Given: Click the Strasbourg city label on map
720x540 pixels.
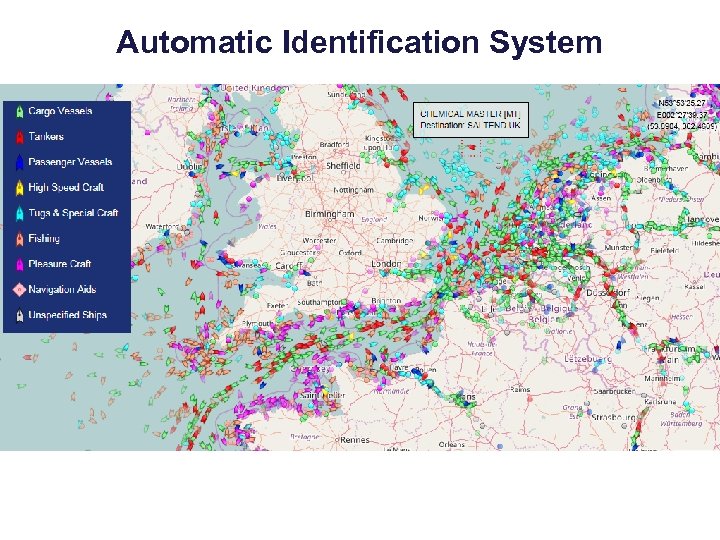Looking at the screenshot, I should click(613, 418).
